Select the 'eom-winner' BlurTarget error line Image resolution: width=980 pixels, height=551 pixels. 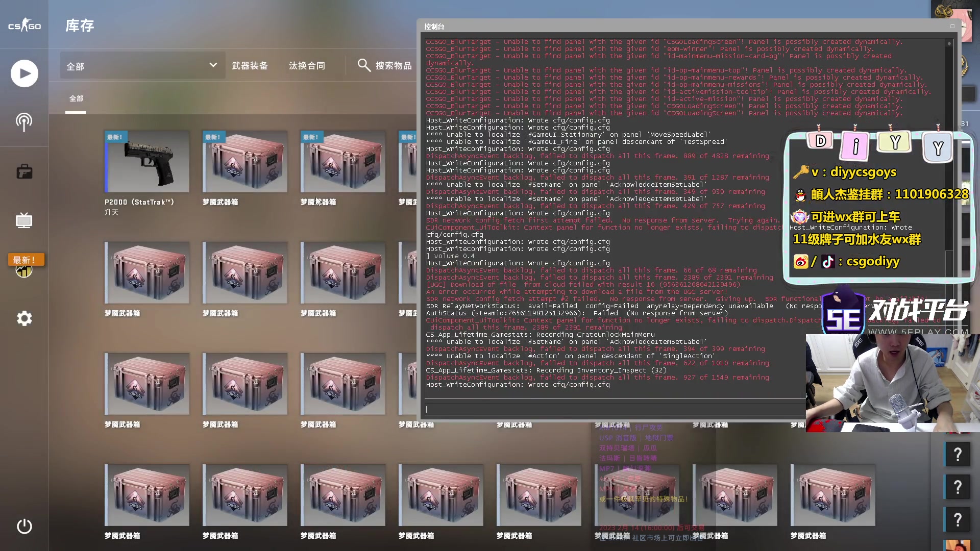(649, 49)
